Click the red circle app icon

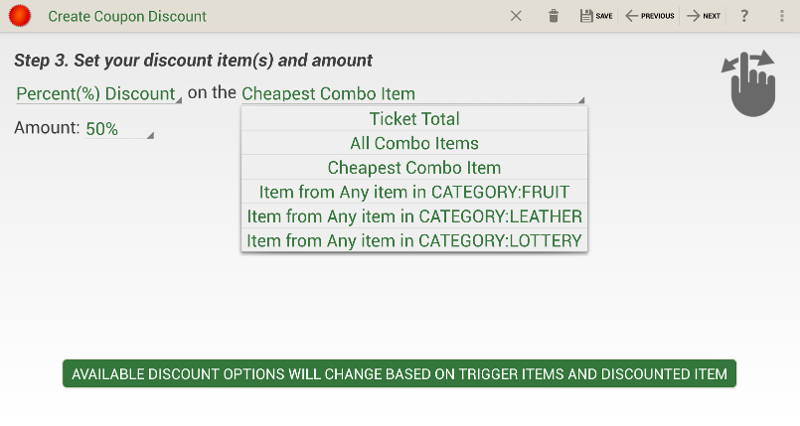pyautogui.click(x=20, y=16)
